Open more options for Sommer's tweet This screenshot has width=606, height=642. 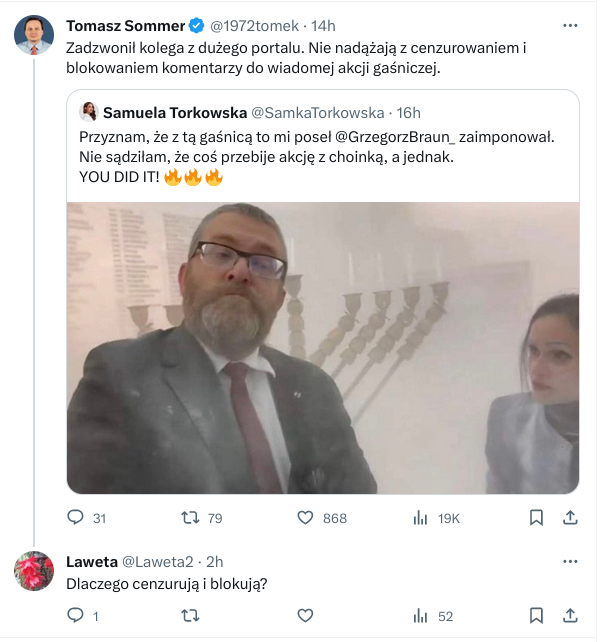point(570,25)
